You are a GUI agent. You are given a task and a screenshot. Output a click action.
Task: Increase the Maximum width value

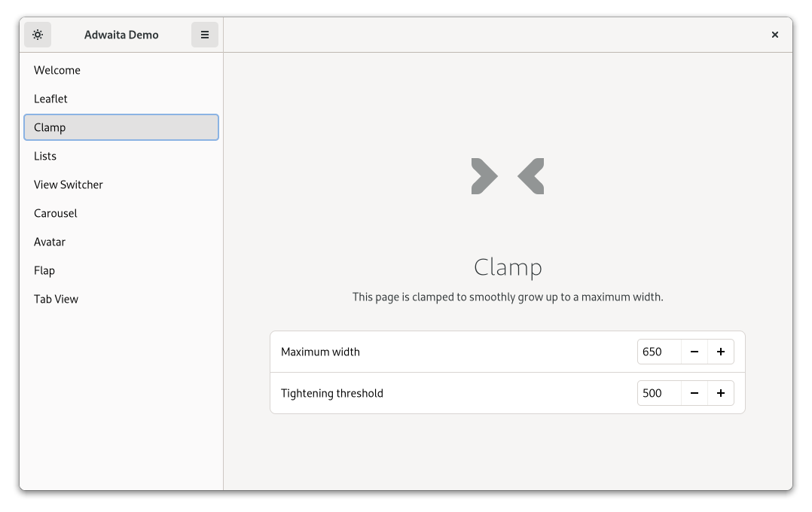tap(721, 352)
